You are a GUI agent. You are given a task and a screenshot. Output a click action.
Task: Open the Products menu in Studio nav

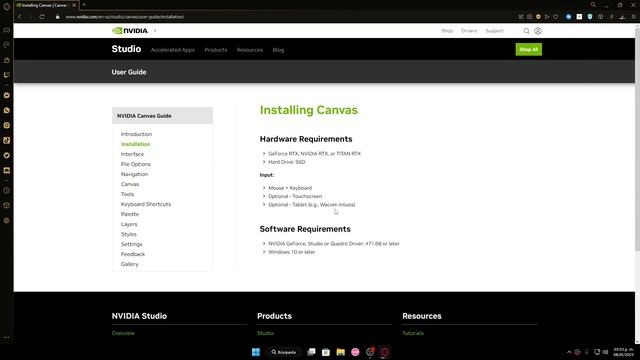(x=216, y=50)
